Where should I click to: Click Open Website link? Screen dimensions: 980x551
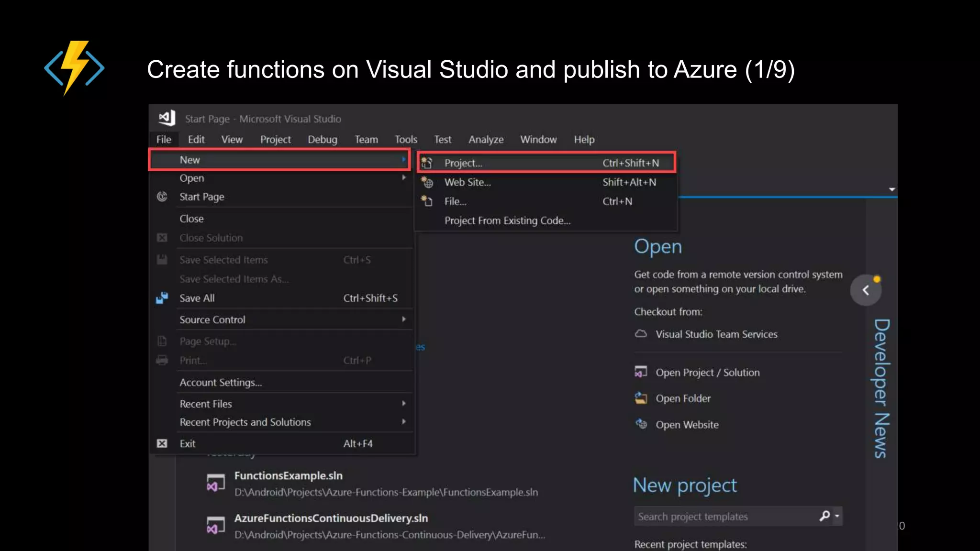pyautogui.click(x=687, y=424)
